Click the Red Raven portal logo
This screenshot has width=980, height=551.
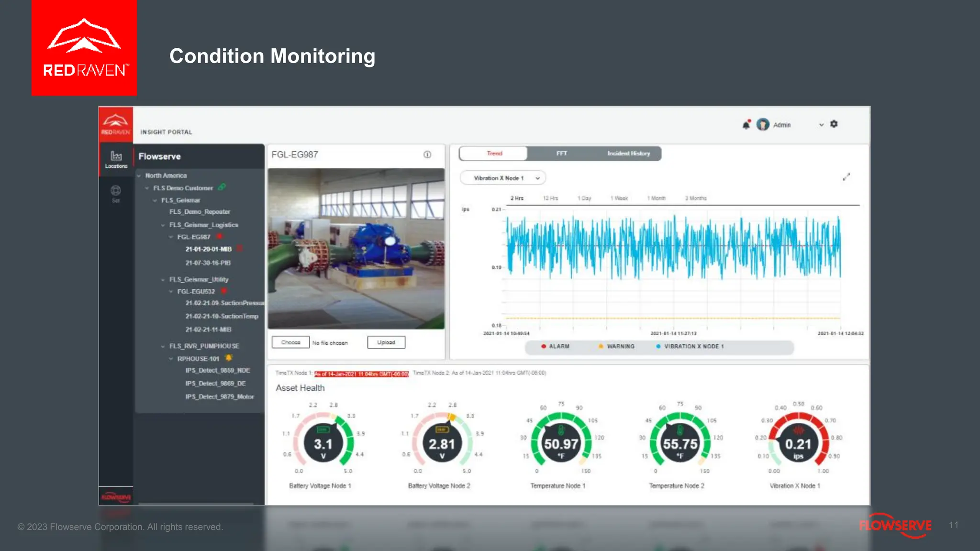[115, 123]
